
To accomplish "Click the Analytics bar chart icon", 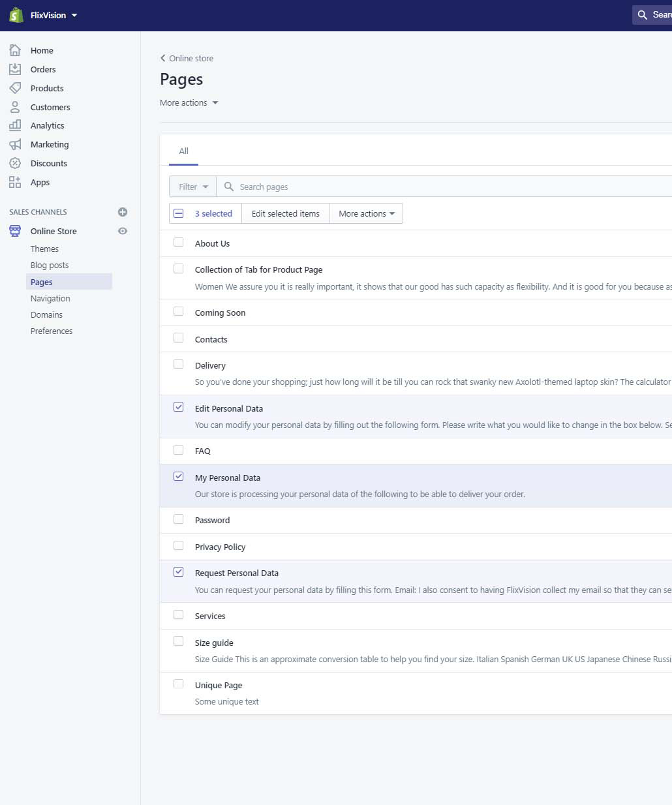I will pyautogui.click(x=15, y=125).
